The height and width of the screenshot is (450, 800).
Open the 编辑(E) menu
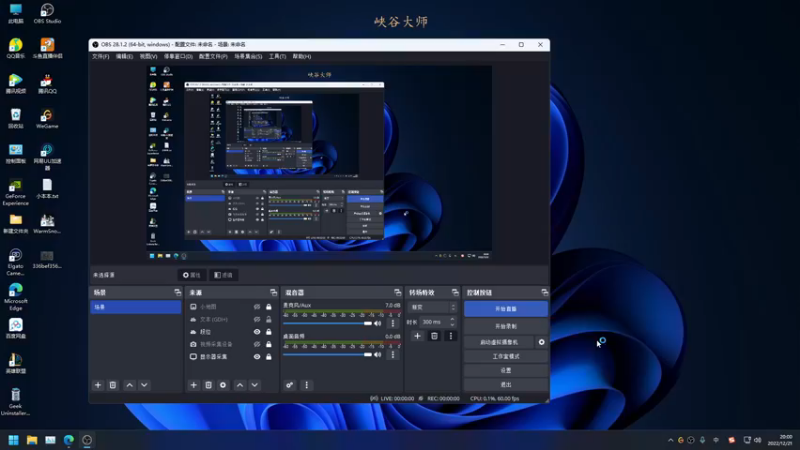point(124,57)
